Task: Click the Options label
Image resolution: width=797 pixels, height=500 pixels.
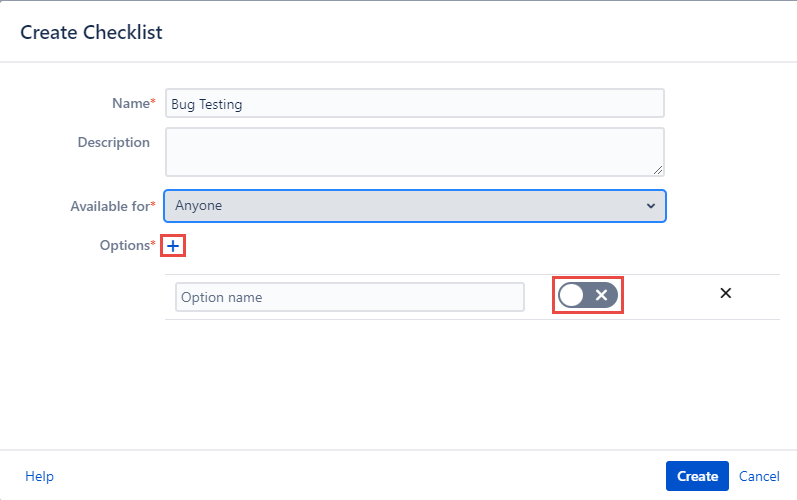Action: (x=123, y=245)
